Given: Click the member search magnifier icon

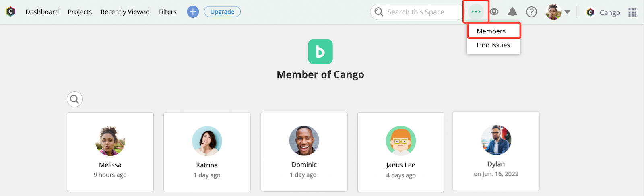Looking at the screenshot, I should point(74,99).
